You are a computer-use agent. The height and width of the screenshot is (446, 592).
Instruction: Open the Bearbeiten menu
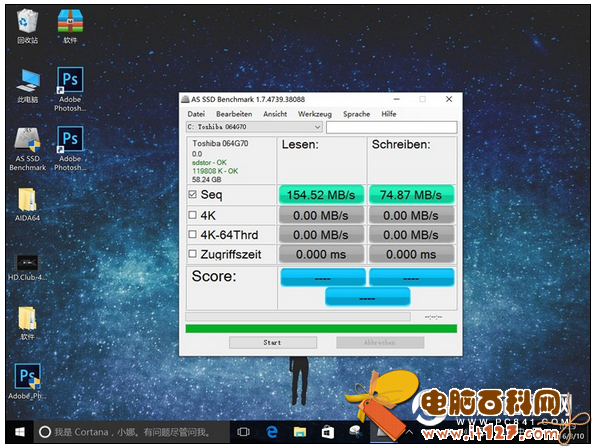point(234,114)
